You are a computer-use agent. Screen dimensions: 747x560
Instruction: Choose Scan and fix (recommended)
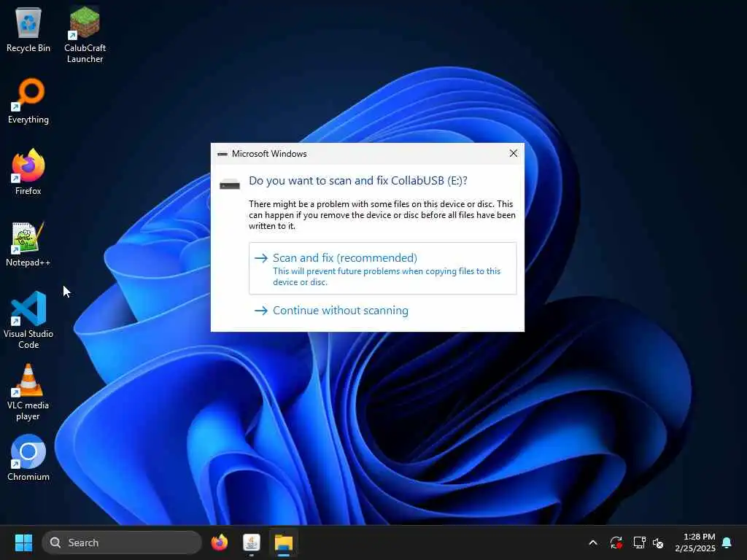[382, 268]
